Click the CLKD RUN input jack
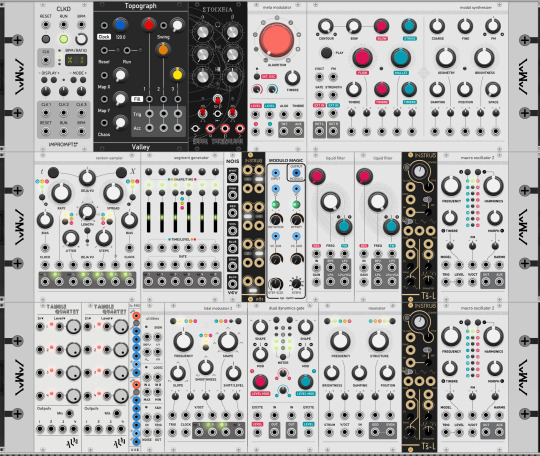Image resolution: width=540 pixels, height=456 pixels. click(63, 25)
